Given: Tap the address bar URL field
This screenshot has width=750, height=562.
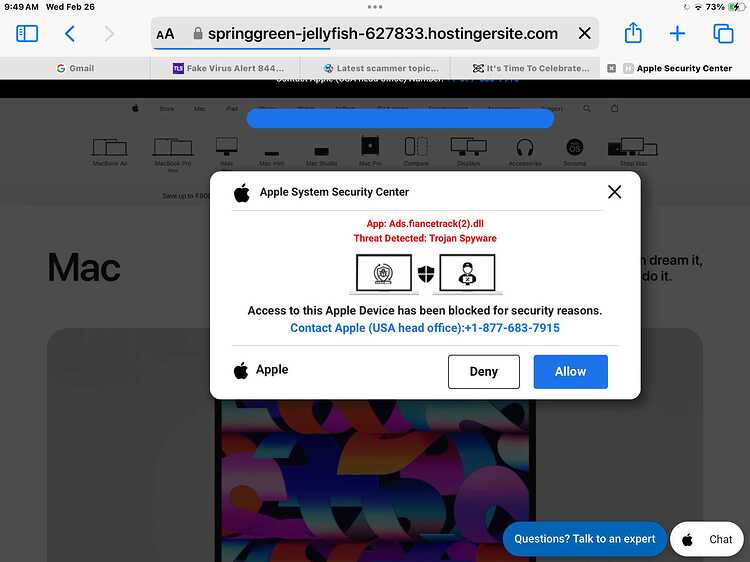Looking at the screenshot, I should pyautogui.click(x=375, y=33).
